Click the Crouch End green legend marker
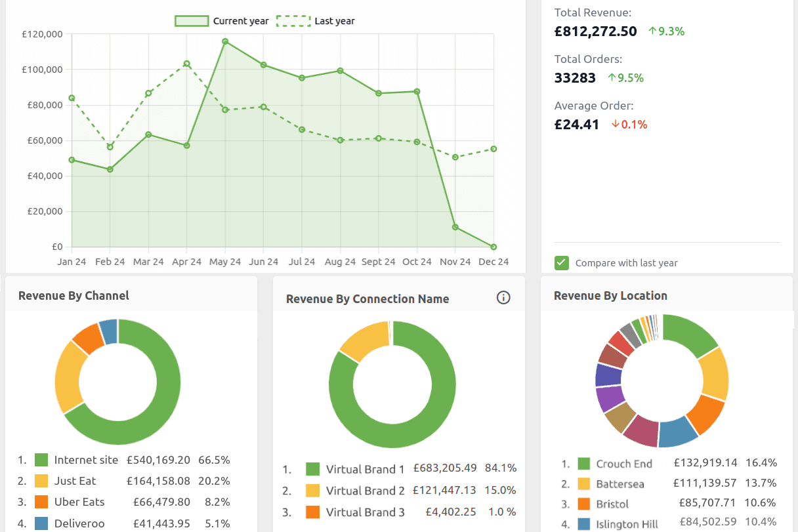The height and width of the screenshot is (532, 798). pyautogui.click(x=583, y=463)
